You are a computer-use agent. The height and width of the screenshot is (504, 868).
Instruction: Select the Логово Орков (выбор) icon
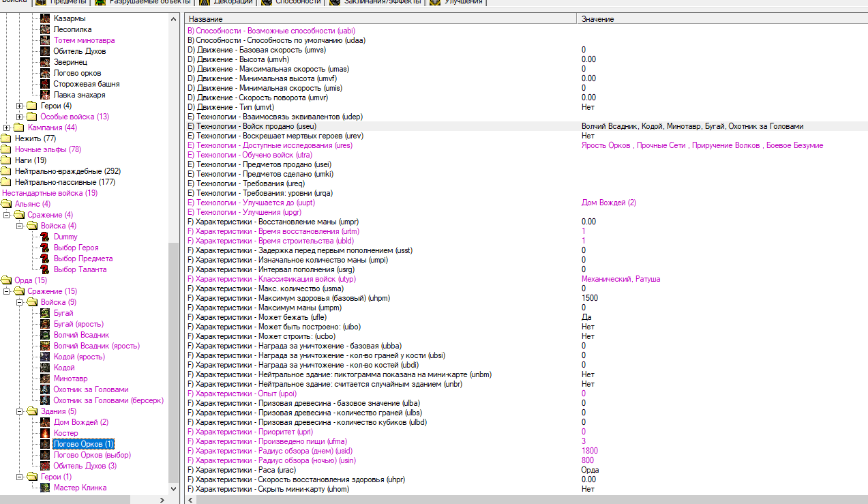click(x=45, y=455)
